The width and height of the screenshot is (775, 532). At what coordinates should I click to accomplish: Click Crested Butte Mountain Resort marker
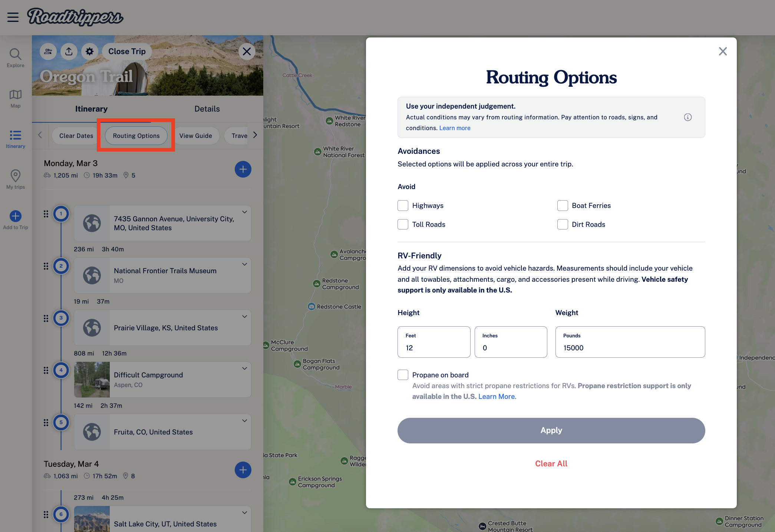482,526
